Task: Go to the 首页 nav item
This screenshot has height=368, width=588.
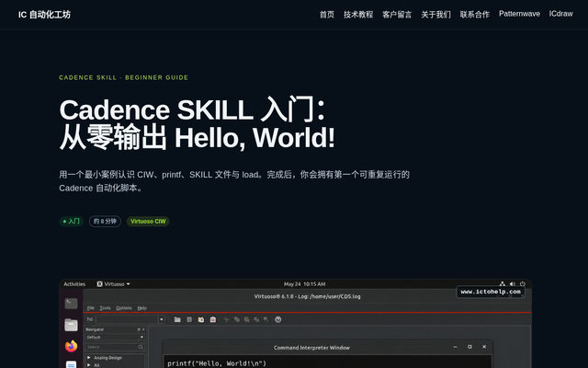Action: pyautogui.click(x=327, y=15)
